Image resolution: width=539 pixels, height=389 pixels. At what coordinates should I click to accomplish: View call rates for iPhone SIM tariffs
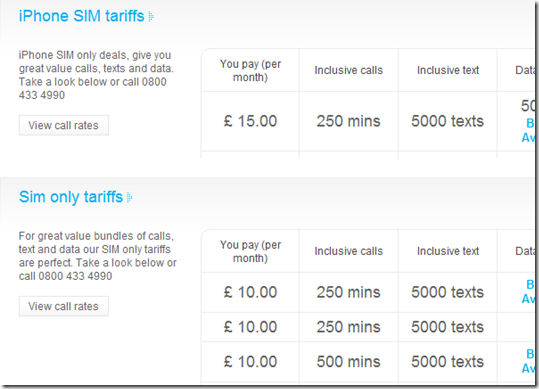point(64,125)
